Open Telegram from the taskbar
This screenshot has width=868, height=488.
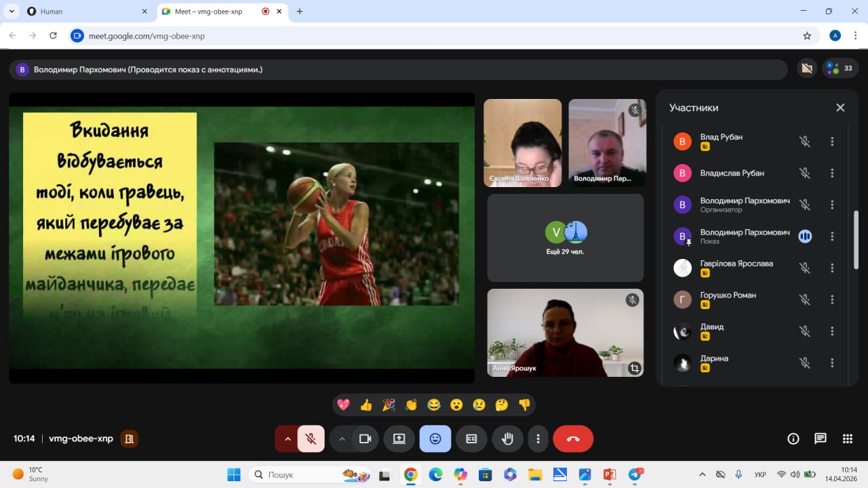click(x=635, y=474)
